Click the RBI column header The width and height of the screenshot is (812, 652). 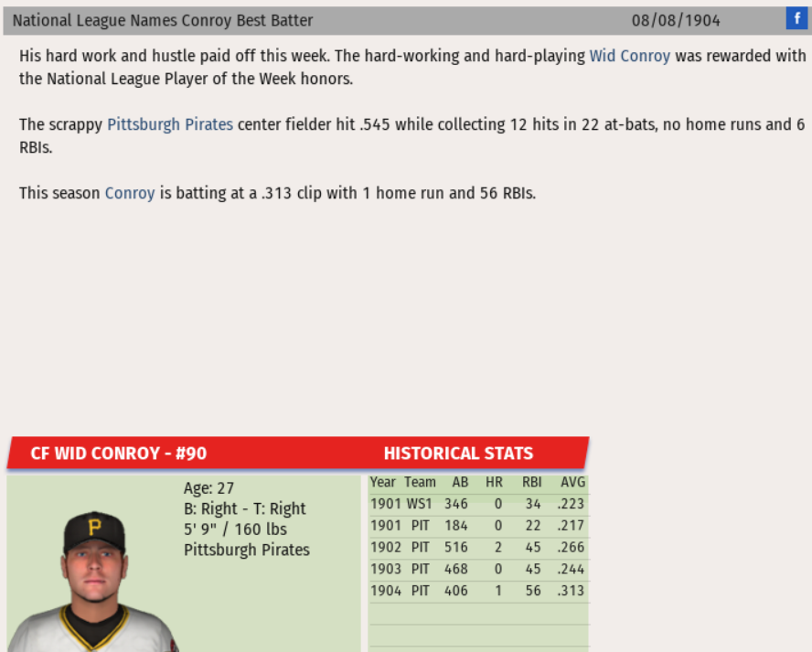tap(532, 482)
